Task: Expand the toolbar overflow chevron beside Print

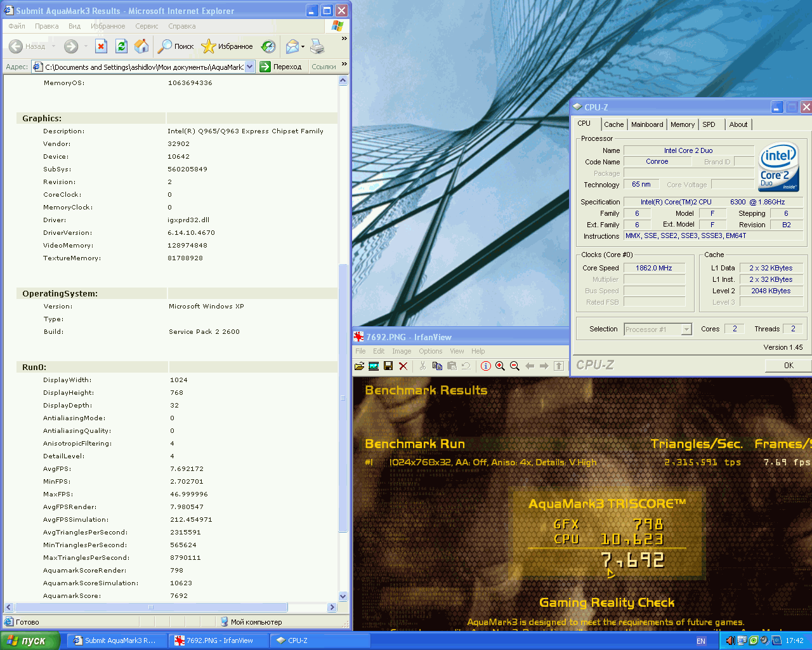Action: [x=344, y=39]
